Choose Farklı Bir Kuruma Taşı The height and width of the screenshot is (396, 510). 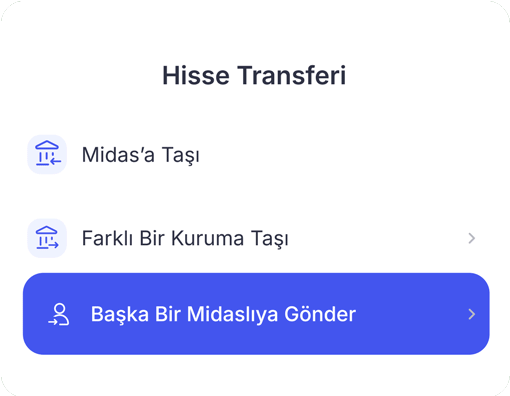click(x=255, y=238)
